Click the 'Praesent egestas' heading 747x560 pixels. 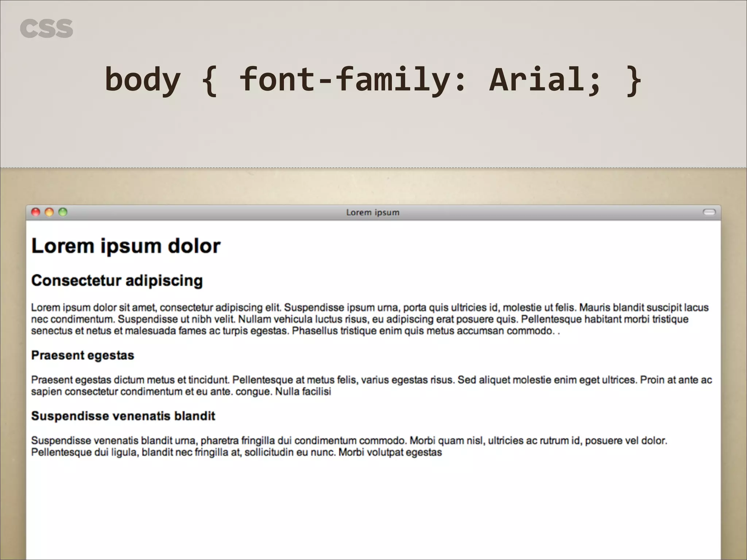[83, 355]
